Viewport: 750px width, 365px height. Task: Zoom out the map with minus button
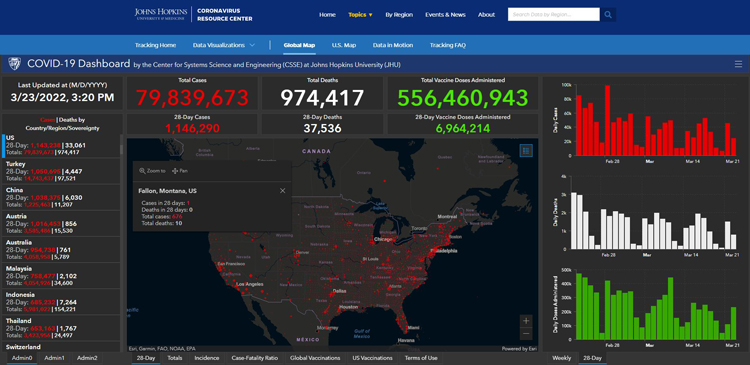[x=526, y=333]
